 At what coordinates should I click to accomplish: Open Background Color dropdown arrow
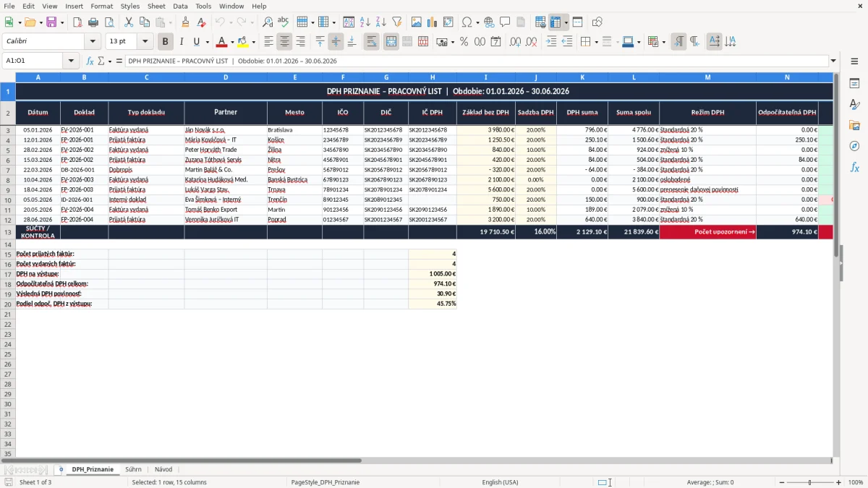point(253,42)
